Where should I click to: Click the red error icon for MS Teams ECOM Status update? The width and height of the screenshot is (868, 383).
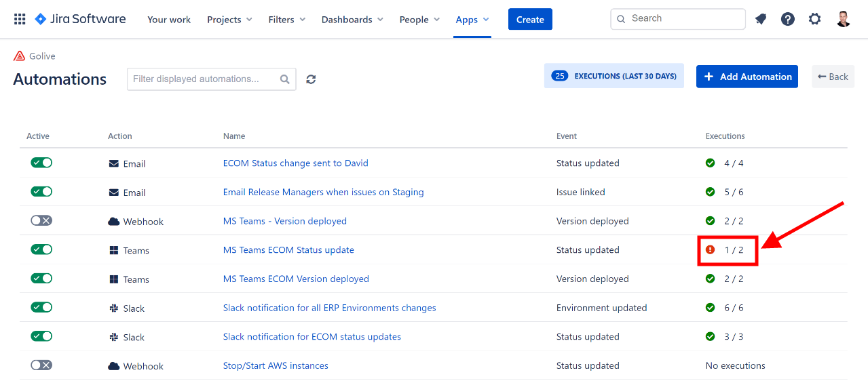[x=710, y=250]
